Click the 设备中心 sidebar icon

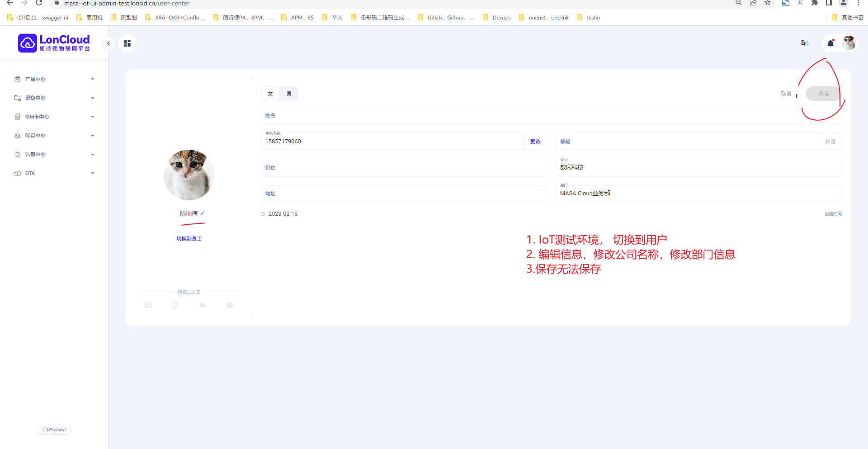[17, 98]
